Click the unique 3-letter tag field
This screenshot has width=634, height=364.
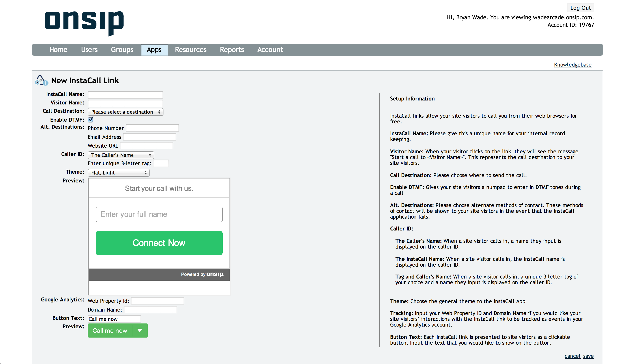click(x=161, y=163)
